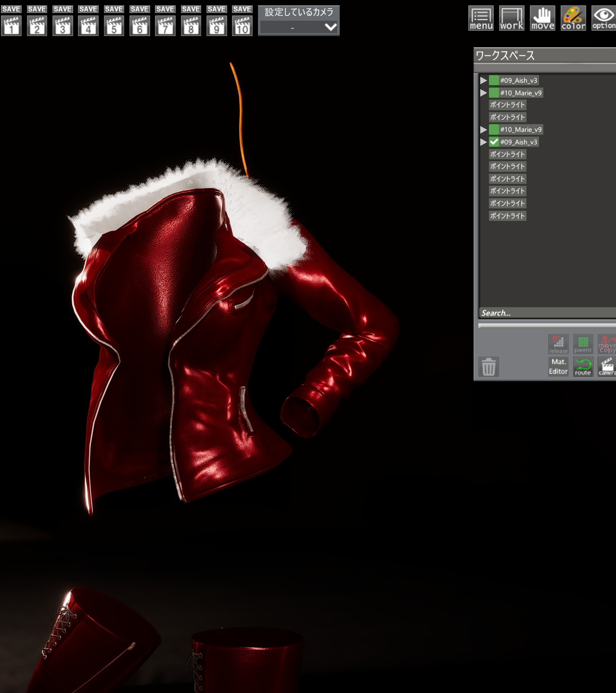Viewport: 616px width, 693px height.
Task: Expand the topmost #10_Marie_v9 tree arrow
Action: [x=483, y=93]
